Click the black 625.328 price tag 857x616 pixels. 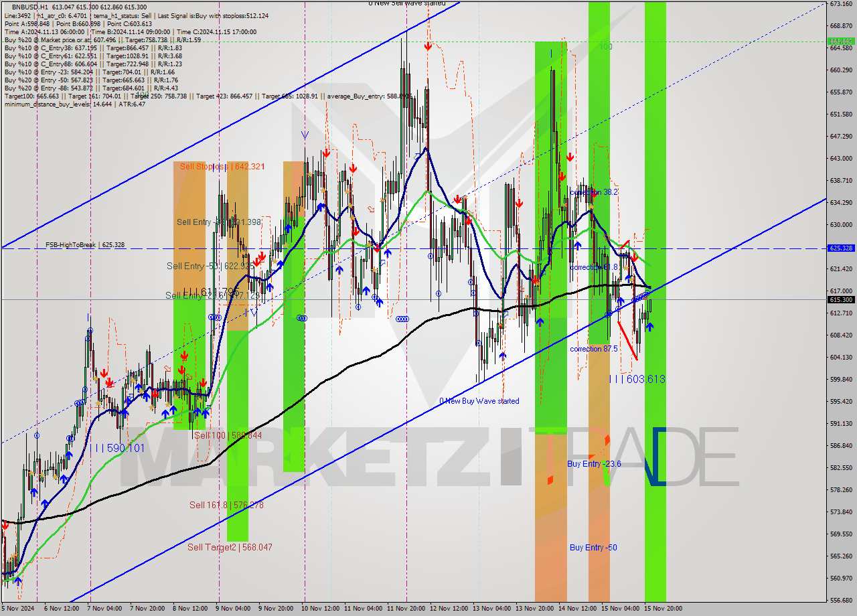click(842, 248)
